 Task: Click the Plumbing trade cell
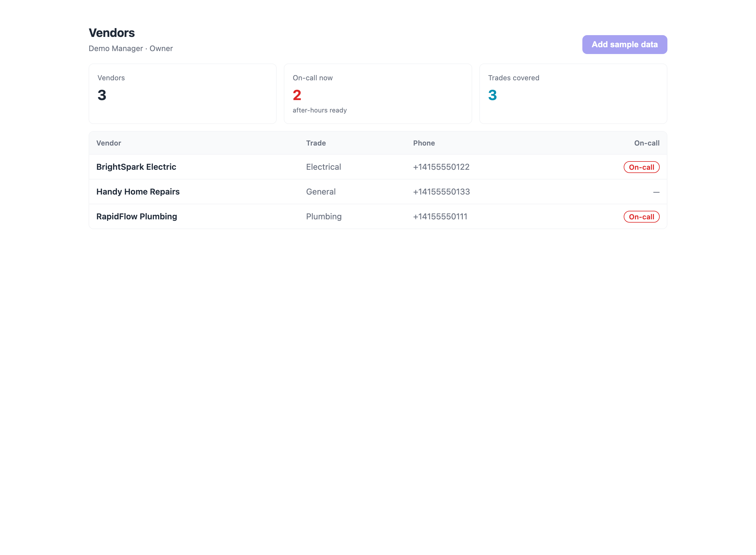click(x=324, y=217)
